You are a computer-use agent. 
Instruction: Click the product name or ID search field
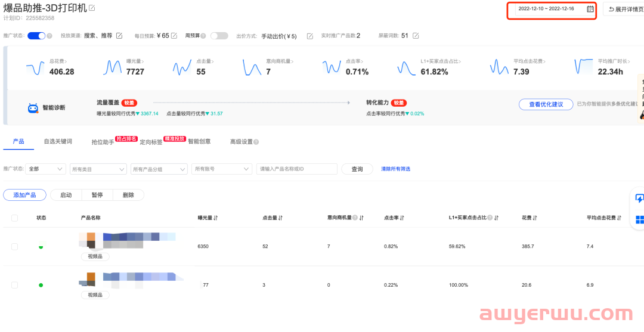pos(296,169)
